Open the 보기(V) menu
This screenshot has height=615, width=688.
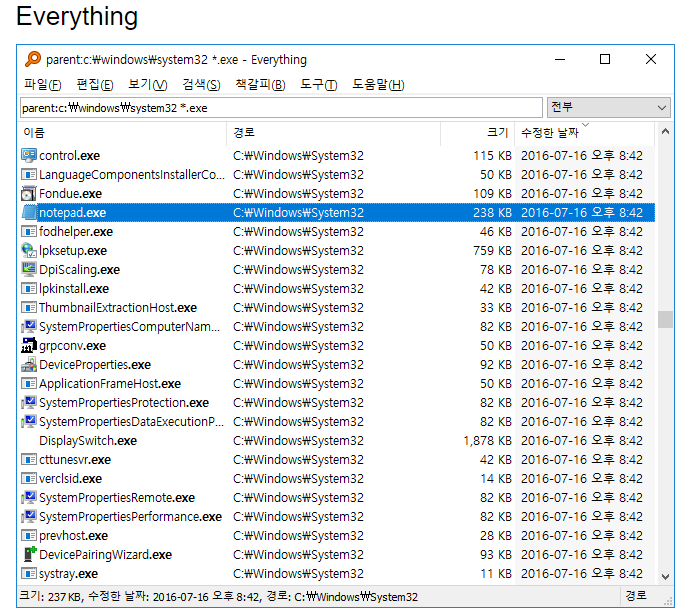(x=147, y=84)
